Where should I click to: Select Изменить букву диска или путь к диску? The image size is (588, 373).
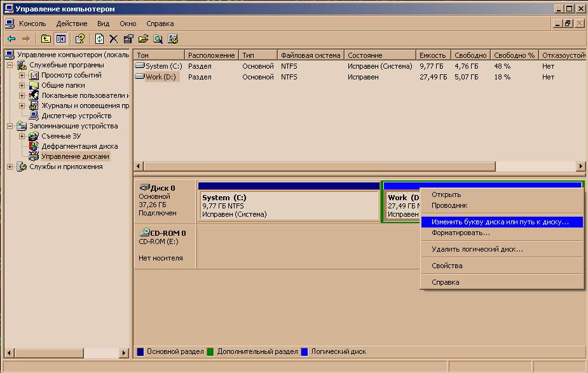(x=500, y=222)
